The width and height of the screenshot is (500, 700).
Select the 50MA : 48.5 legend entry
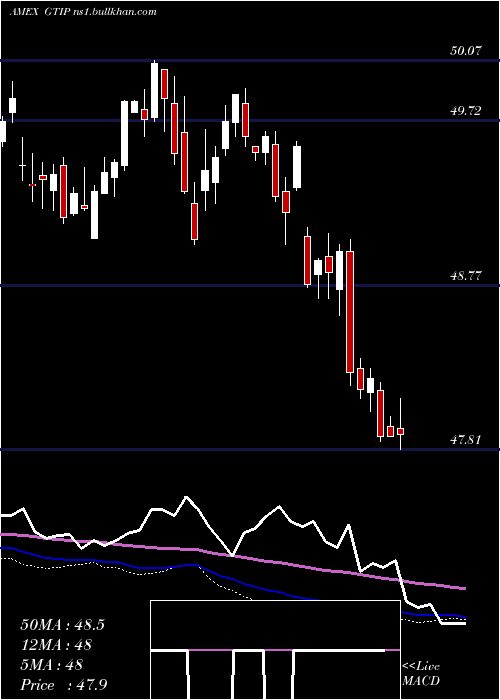click(62, 625)
